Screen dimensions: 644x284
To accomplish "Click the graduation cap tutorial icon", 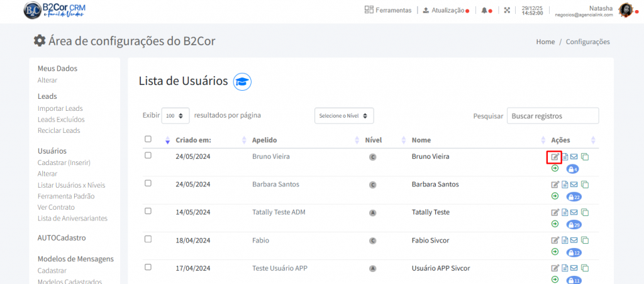I will [242, 81].
